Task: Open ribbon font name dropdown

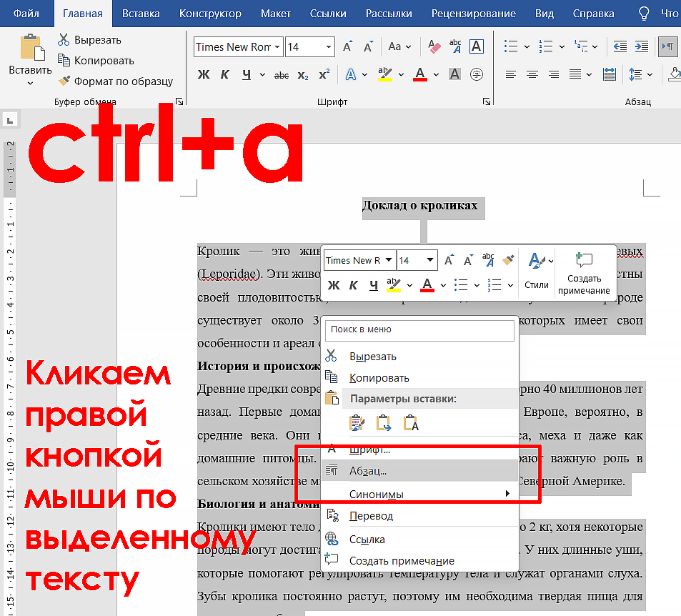Action: point(277,47)
